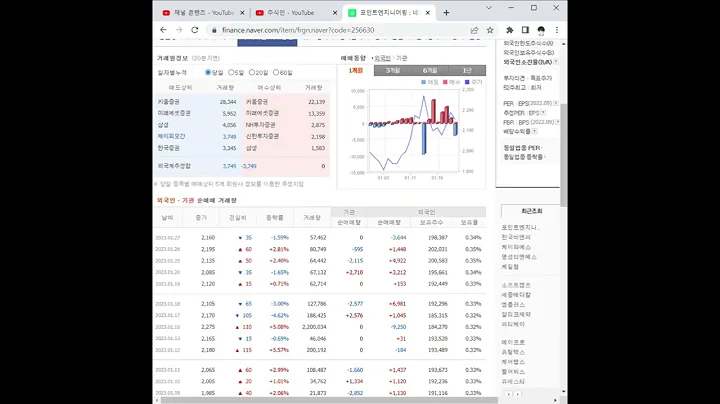
Task: Select the 60일 radio button
Action: point(276,73)
